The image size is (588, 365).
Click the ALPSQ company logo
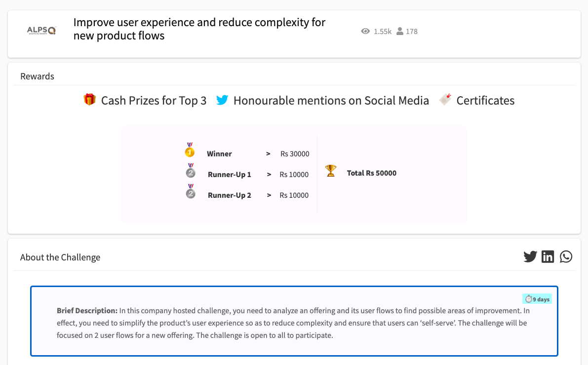pos(41,31)
